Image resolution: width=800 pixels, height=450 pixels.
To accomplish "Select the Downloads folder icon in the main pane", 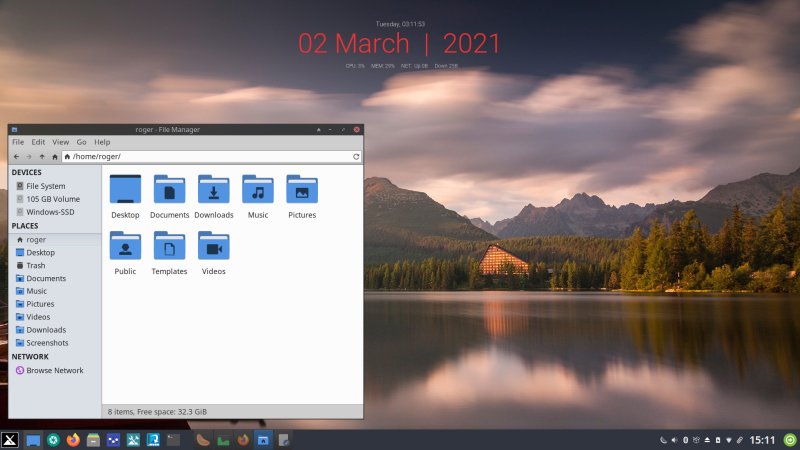I will [x=214, y=189].
